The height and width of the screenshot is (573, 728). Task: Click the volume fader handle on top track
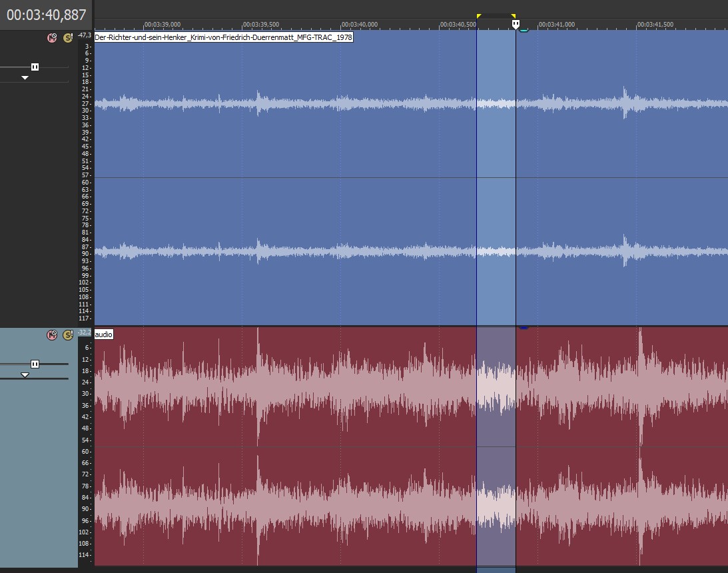(35, 67)
